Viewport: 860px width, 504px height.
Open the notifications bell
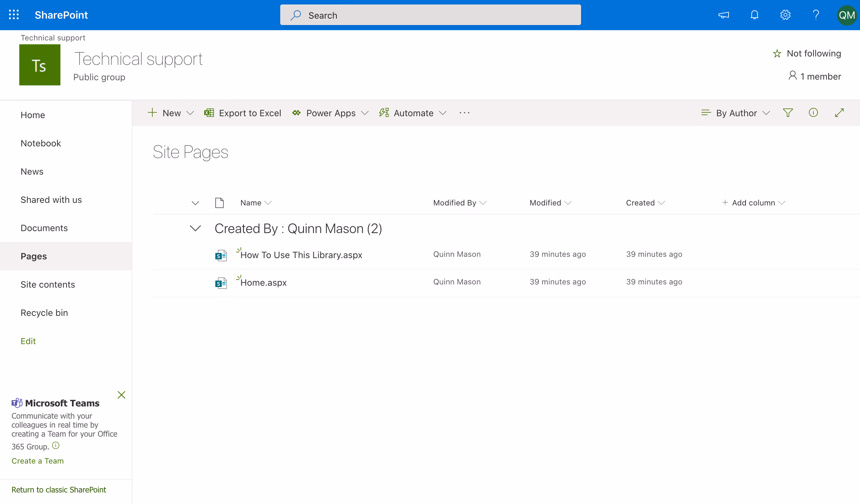(754, 15)
